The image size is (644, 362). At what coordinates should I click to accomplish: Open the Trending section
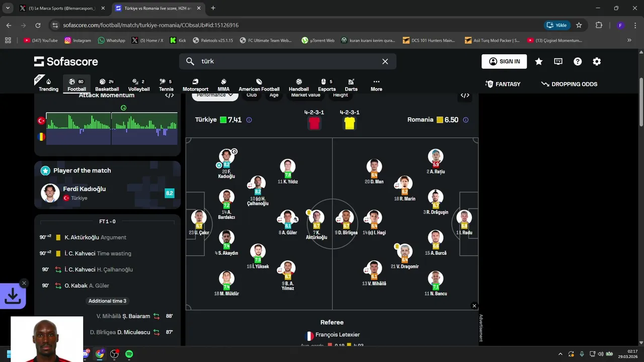48,84
